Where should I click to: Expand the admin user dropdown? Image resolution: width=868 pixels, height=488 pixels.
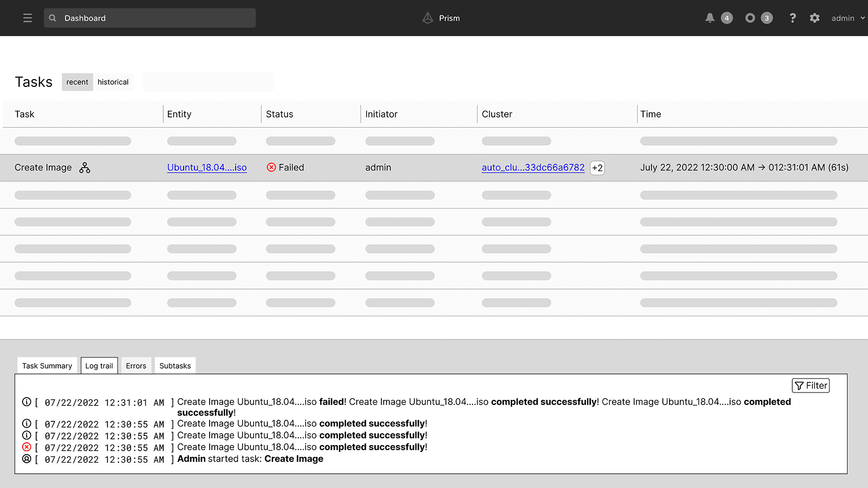tap(848, 18)
